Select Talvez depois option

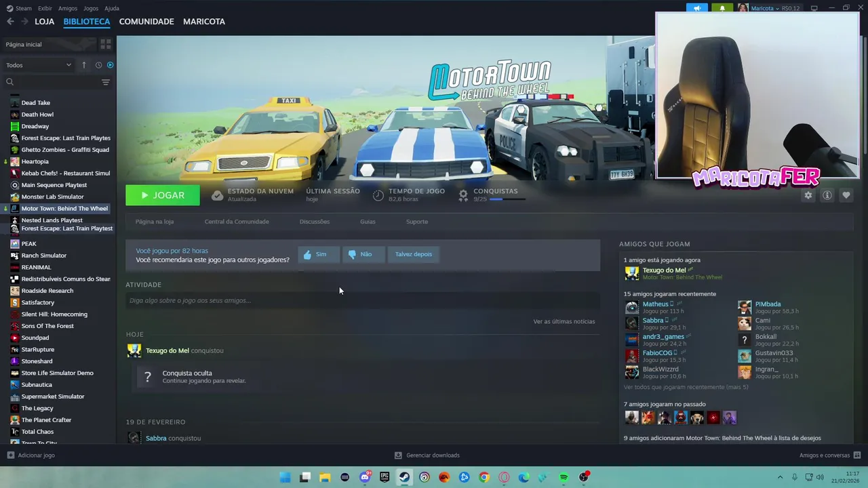point(414,254)
